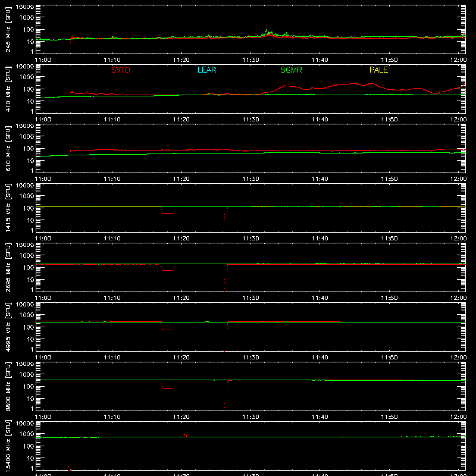Click the 11:20 time label under 4995 MHz panel
Image resolution: width=476 pixels, height=476 pixels.
[181, 358]
